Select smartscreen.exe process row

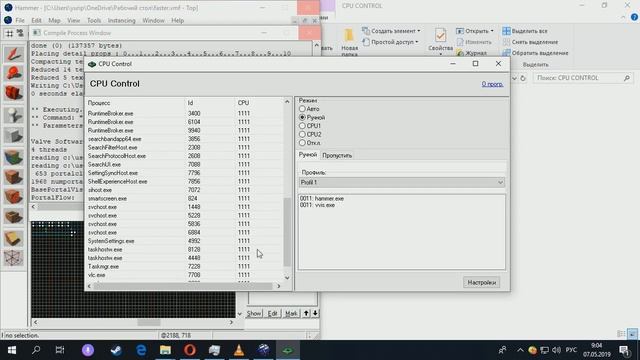click(184, 198)
